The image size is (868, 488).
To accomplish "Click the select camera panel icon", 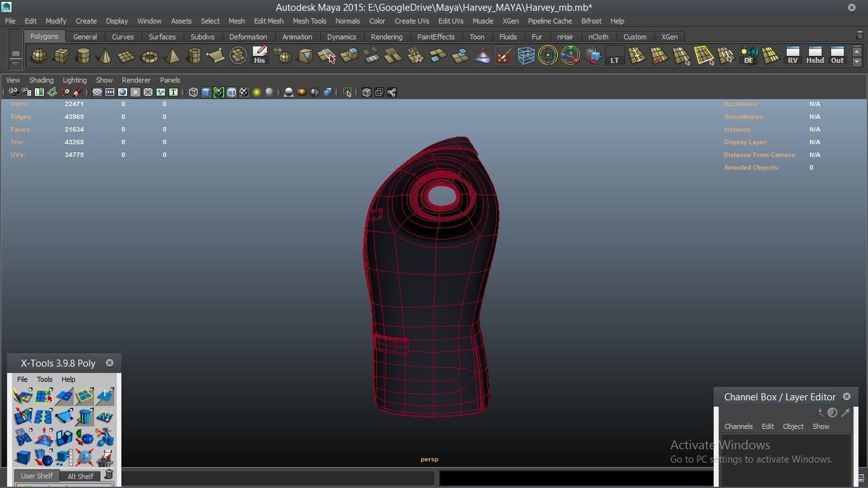I will (x=13, y=92).
